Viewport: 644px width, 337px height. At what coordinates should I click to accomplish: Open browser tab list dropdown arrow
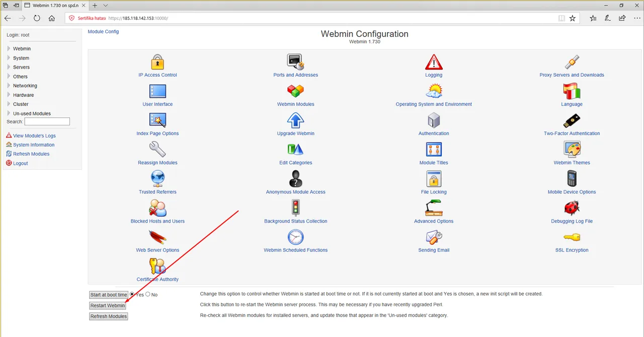(106, 5)
